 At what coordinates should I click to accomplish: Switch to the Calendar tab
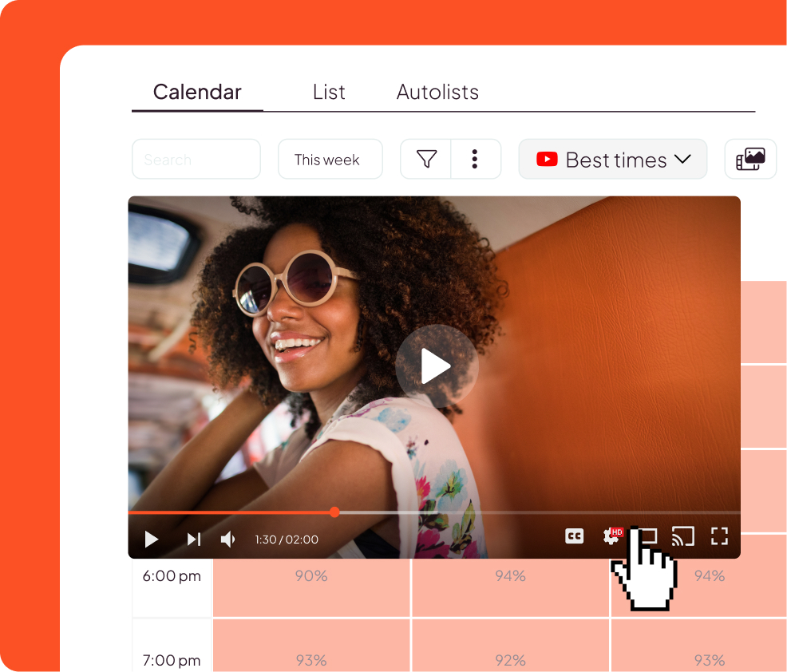tap(197, 92)
